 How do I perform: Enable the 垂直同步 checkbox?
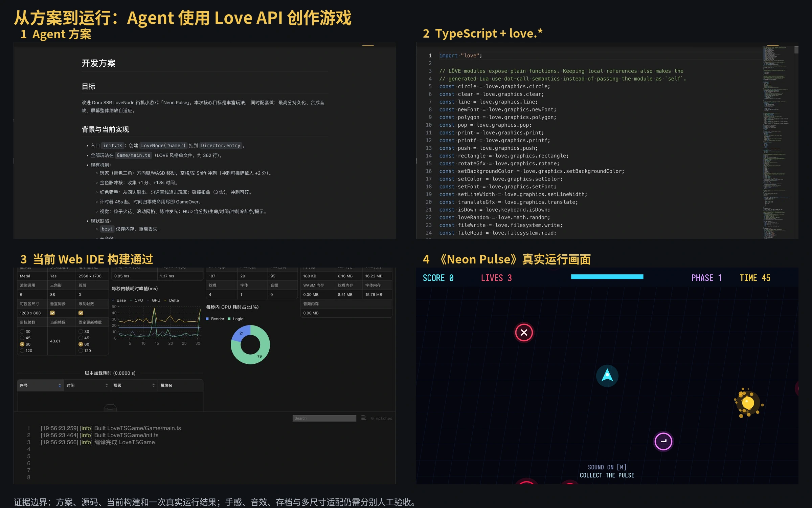[52, 313]
